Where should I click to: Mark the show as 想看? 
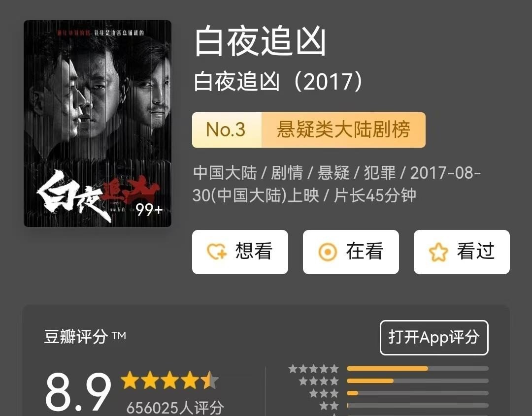pyautogui.click(x=240, y=252)
